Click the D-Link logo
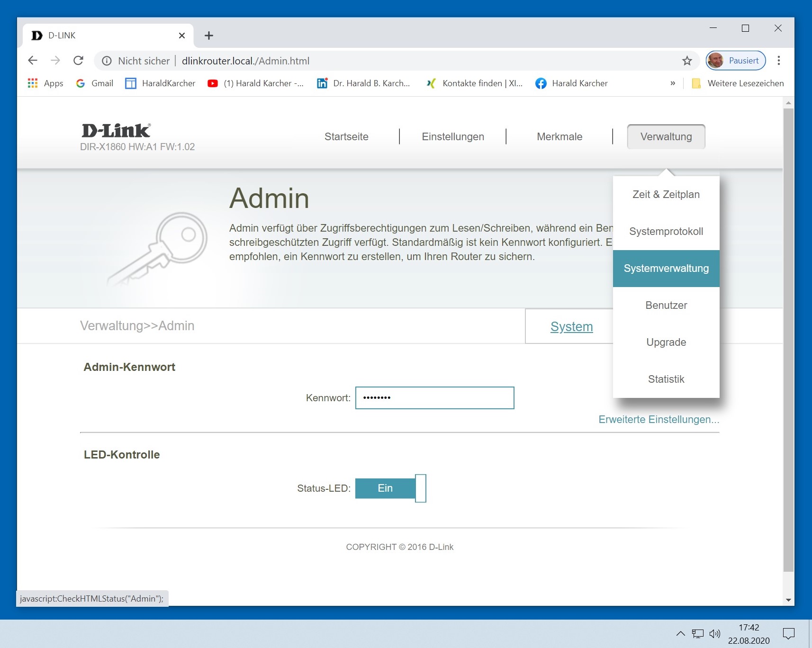 [116, 130]
